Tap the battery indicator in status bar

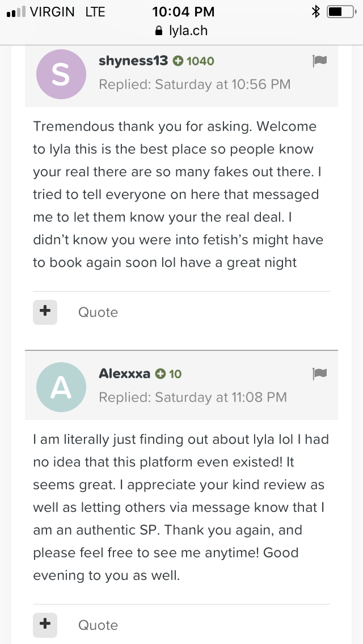(341, 12)
